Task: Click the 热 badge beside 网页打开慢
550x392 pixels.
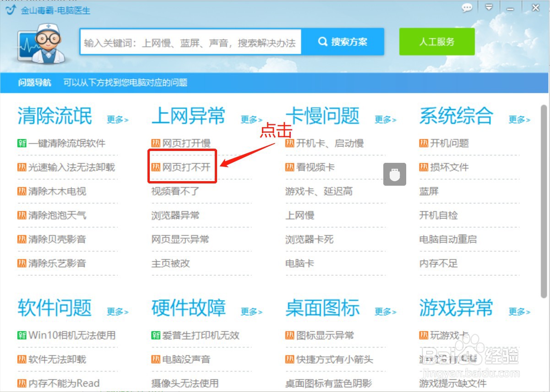Action: pos(156,143)
